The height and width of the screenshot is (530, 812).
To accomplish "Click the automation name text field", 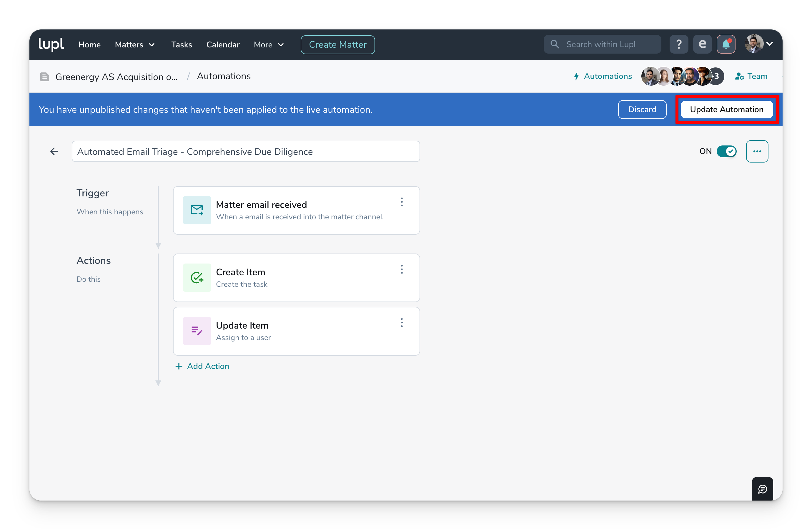I will tap(246, 152).
